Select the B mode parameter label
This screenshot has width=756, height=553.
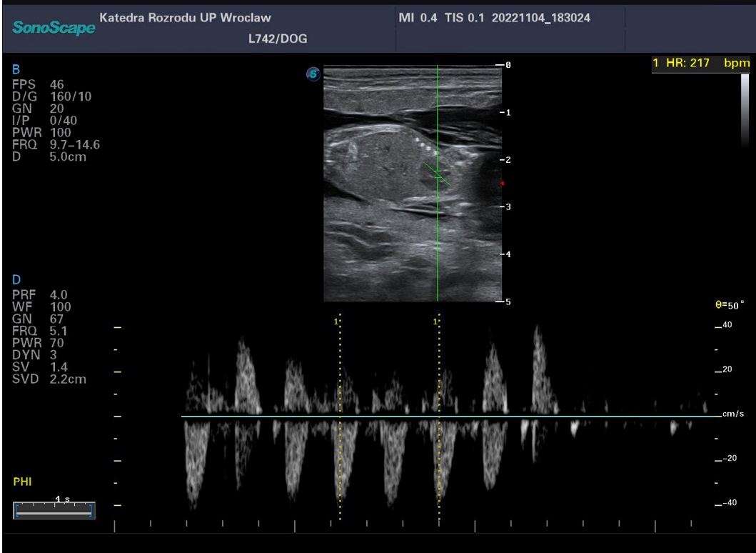tap(16, 69)
